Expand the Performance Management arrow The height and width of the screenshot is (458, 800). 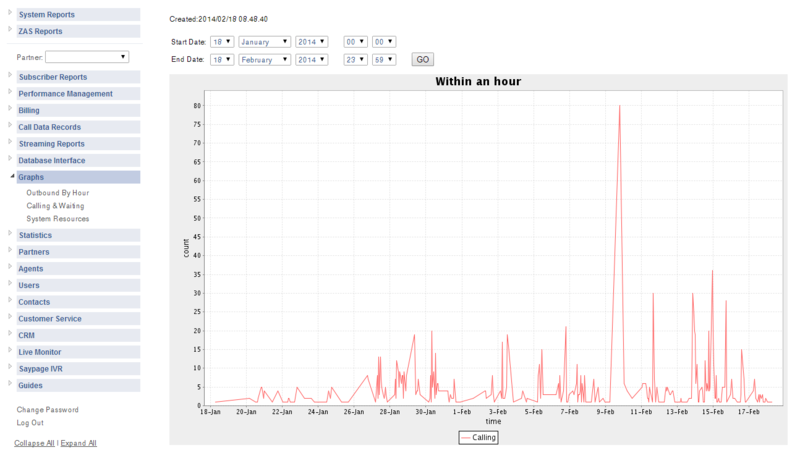point(10,91)
